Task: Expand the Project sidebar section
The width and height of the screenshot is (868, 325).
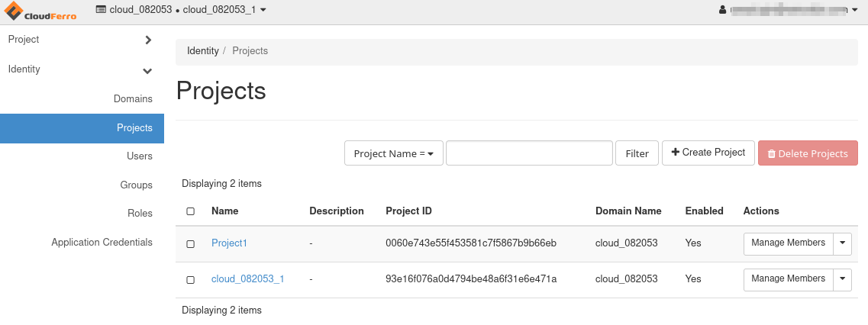Action: [82, 40]
